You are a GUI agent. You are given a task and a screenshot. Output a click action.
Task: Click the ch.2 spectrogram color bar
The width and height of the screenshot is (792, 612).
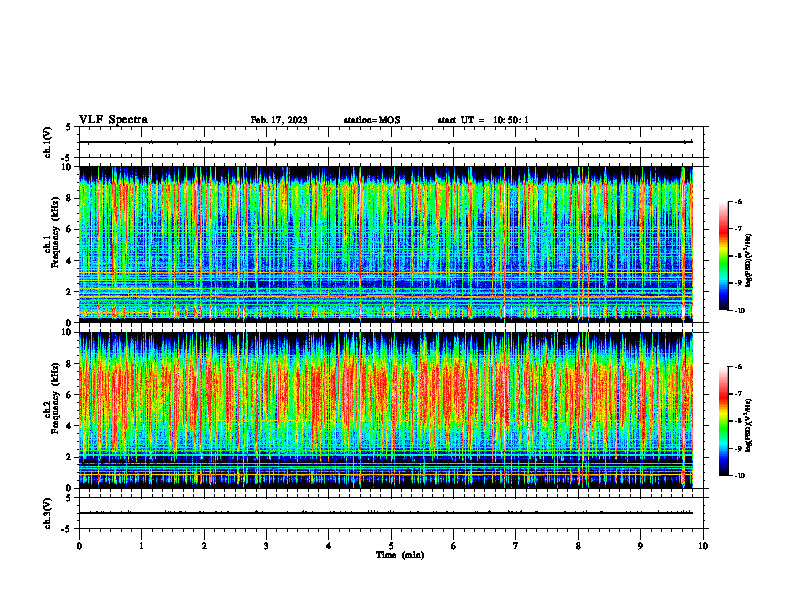[724, 421]
